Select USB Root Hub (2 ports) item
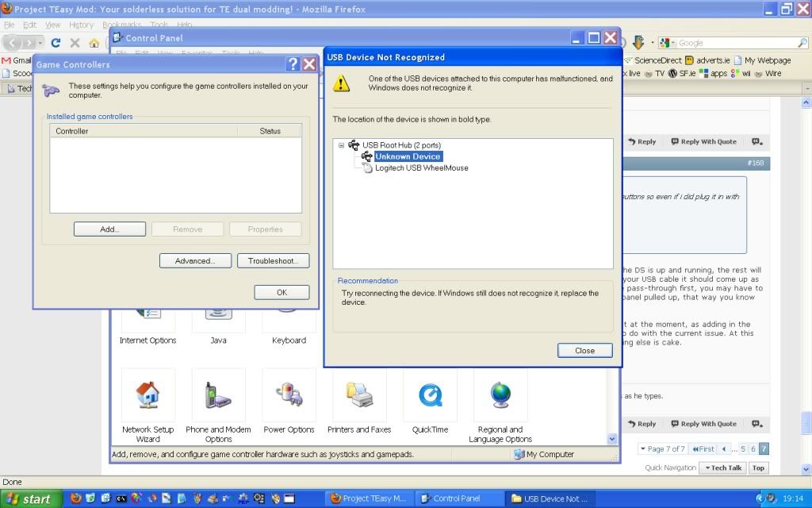Viewport: 812px width, 508px height. coord(401,145)
